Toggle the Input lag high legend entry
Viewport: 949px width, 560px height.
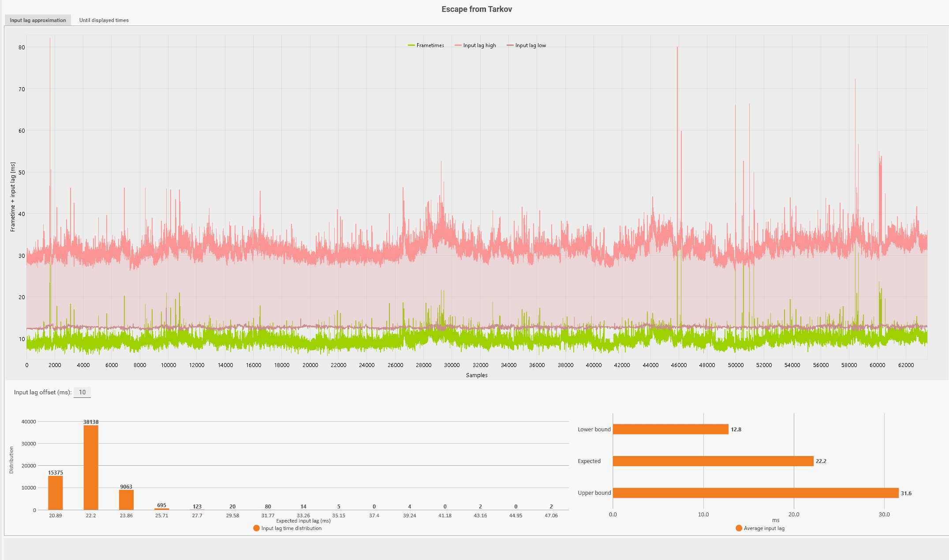pyautogui.click(x=475, y=45)
